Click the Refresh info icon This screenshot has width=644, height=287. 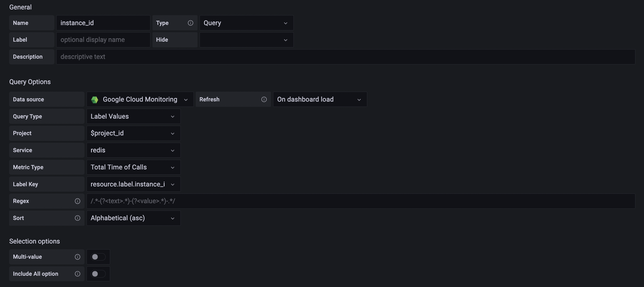tap(264, 100)
